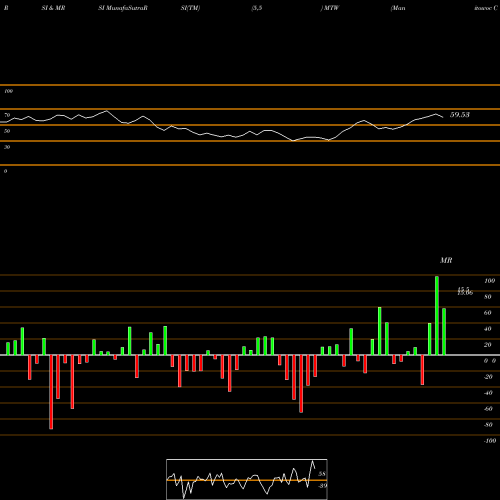Click the 58 value in mini chart
Viewport: 500px width, 500px height.
click(x=322, y=474)
